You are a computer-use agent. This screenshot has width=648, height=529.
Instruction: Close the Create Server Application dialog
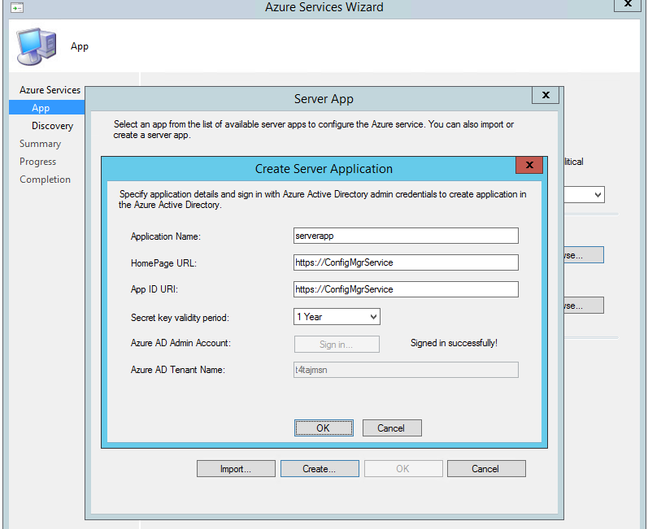[x=529, y=165]
